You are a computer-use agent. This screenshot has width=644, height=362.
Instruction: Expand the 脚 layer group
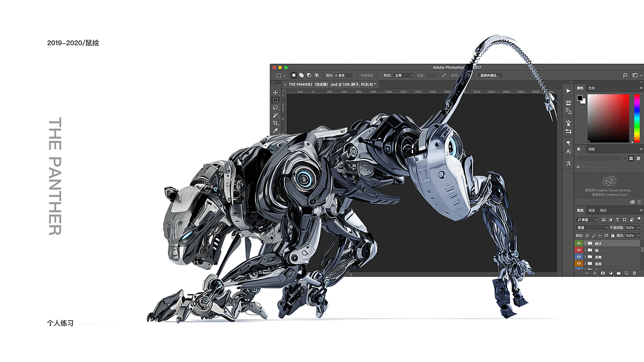(x=585, y=250)
